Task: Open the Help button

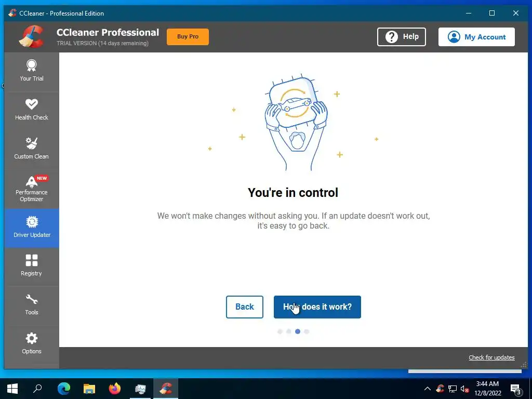Action: tap(402, 37)
